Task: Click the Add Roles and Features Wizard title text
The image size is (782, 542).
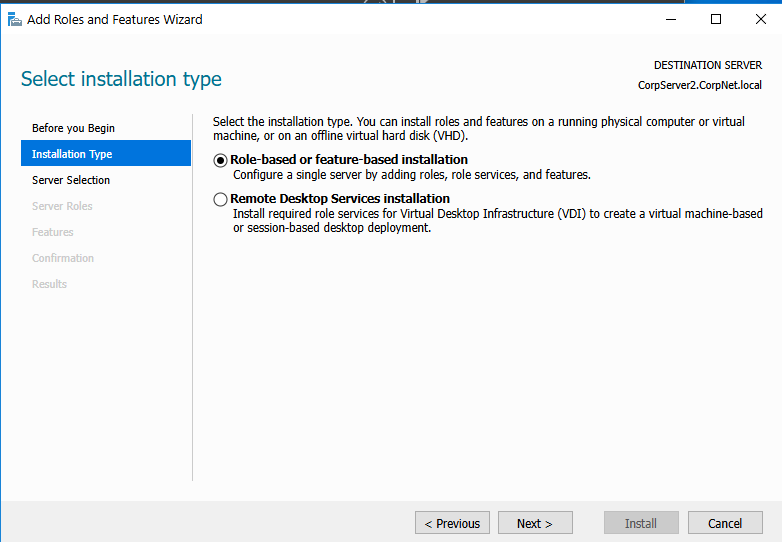Action: [x=115, y=19]
